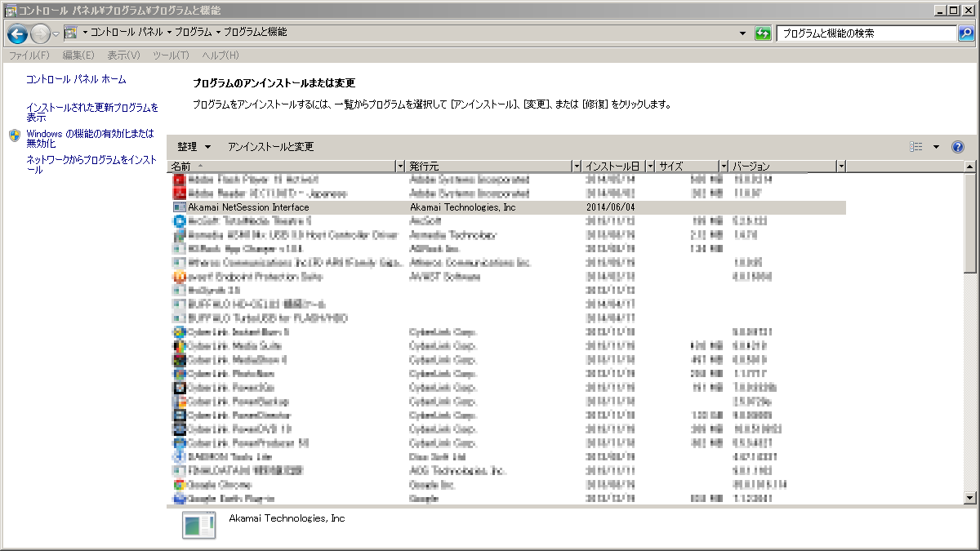Screen dimensions: 980x551
Task: Open the 表示(V) menu
Action: pos(123,56)
